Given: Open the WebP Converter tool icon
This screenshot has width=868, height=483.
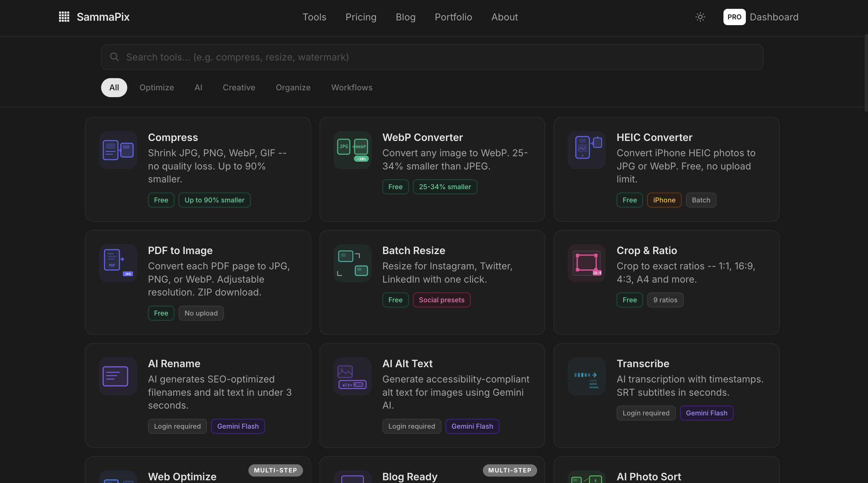Looking at the screenshot, I should click(x=353, y=150).
